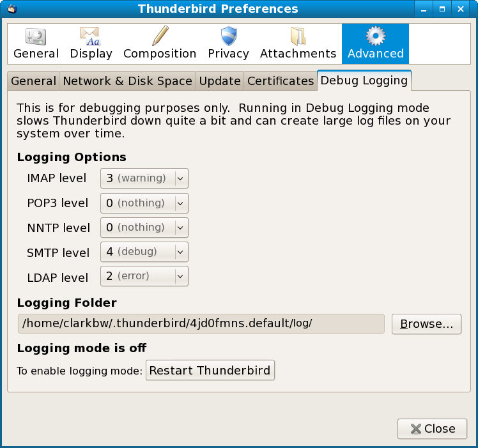Click the Thunderbird Preferences title text
This screenshot has height=448, width=478.
tap(218, 8)
